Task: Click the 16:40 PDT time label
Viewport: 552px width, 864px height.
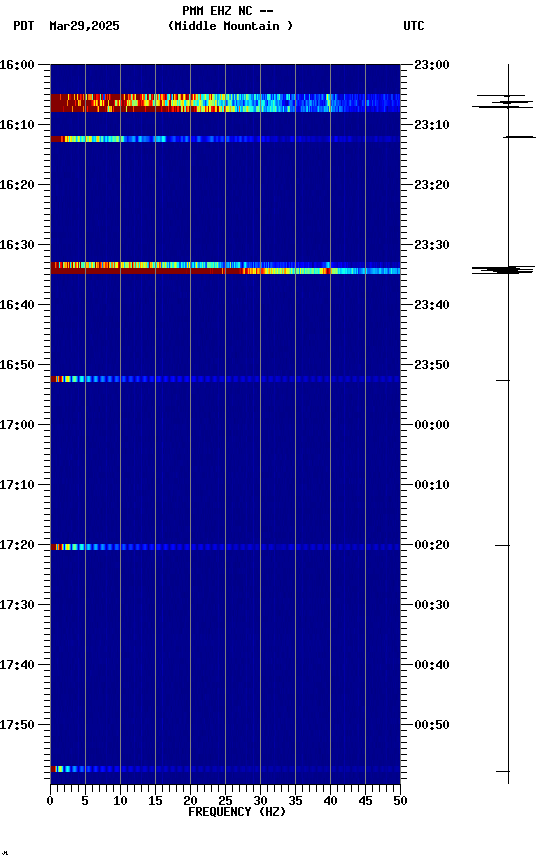Action: (x=17, y=305)
